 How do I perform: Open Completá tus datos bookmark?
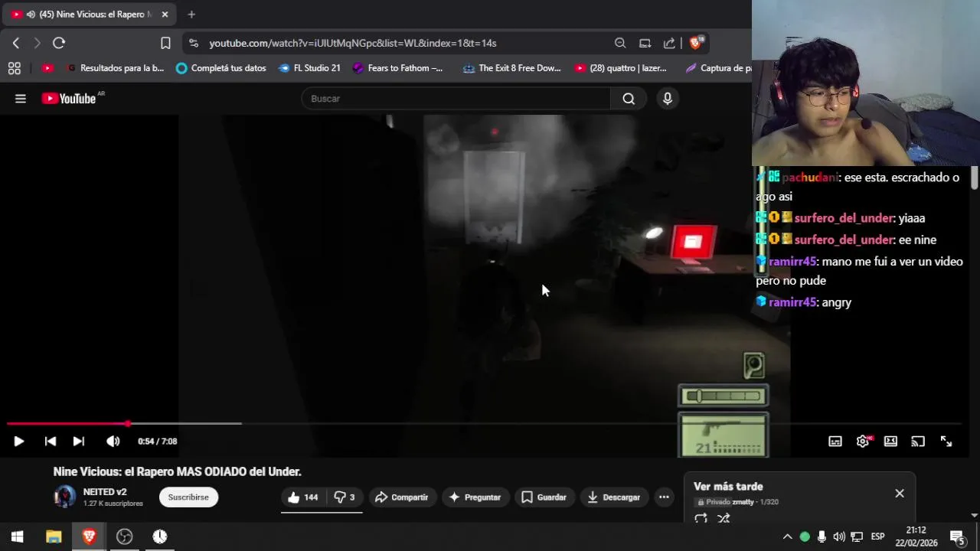[x=221, y=68]
